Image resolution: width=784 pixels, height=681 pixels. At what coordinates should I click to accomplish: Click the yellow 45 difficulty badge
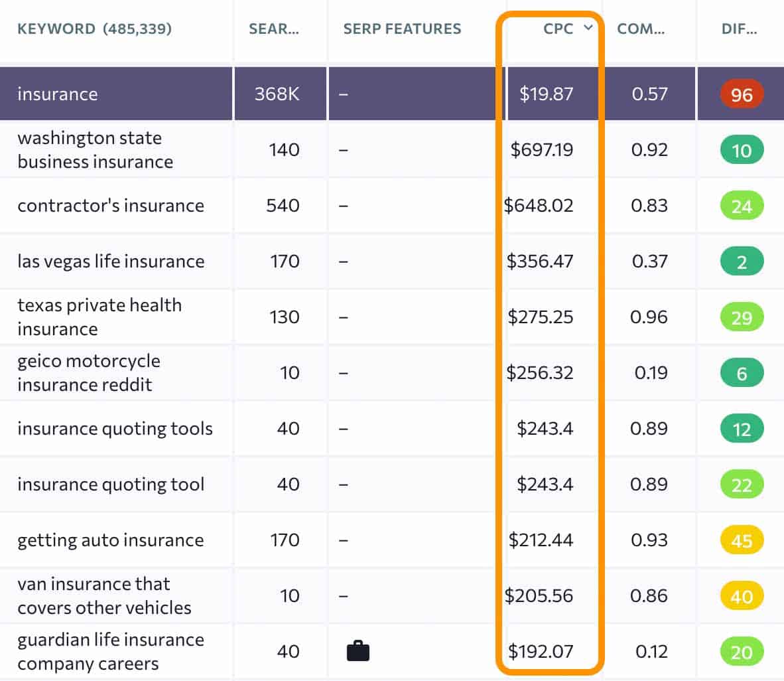click(x=742, y=540)
